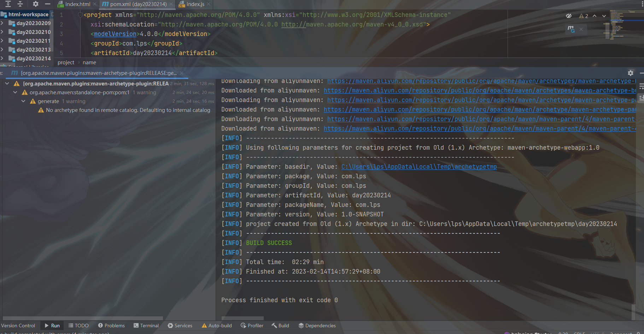
Task: Expand the day20230213 folder
Action: pos(2,50)
